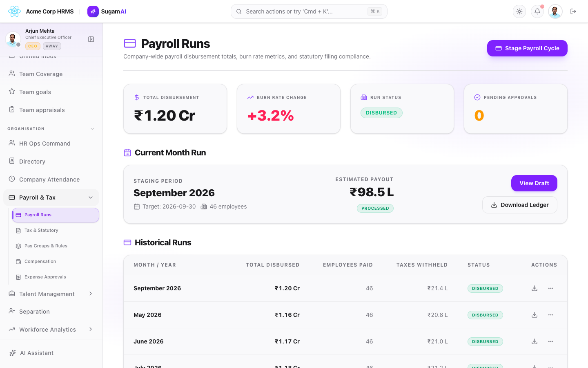Open AI Assistant sparkle icon
The image size is (588, 368).
click(x=13, y=353)
